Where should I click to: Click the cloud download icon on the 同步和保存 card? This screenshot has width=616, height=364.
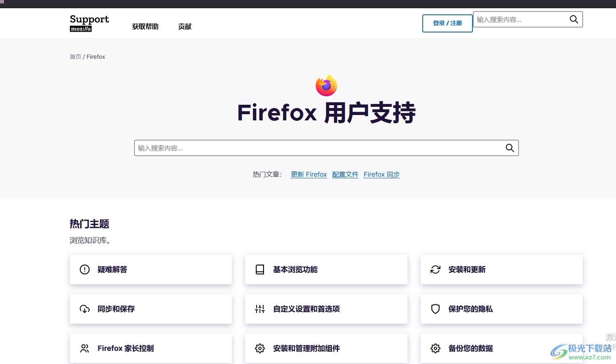point(85,309)
